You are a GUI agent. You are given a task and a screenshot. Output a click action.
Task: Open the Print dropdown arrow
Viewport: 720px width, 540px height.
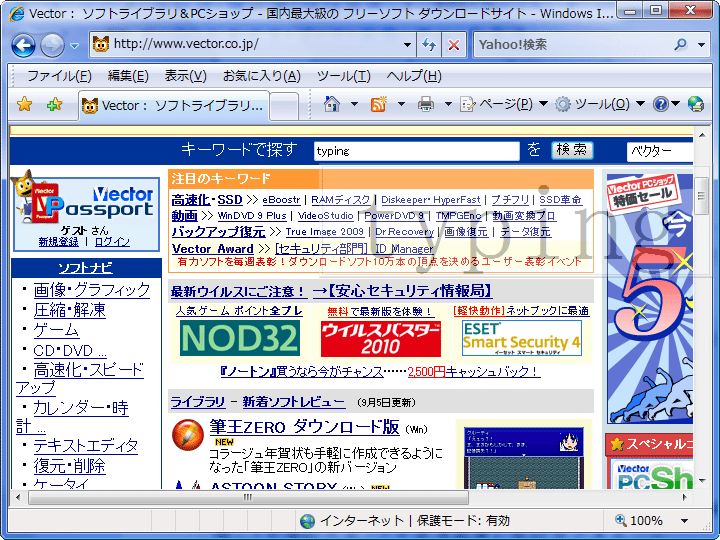(x=448, y=104)
